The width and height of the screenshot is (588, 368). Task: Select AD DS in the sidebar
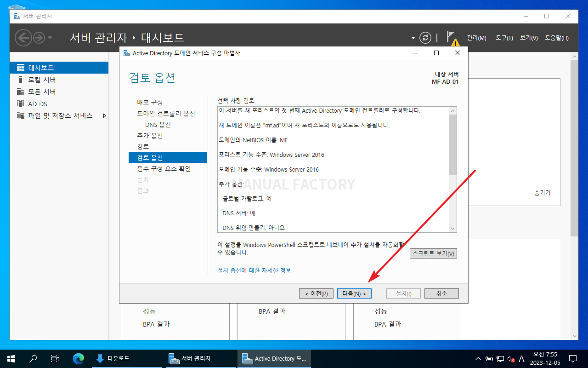[59, 103]
